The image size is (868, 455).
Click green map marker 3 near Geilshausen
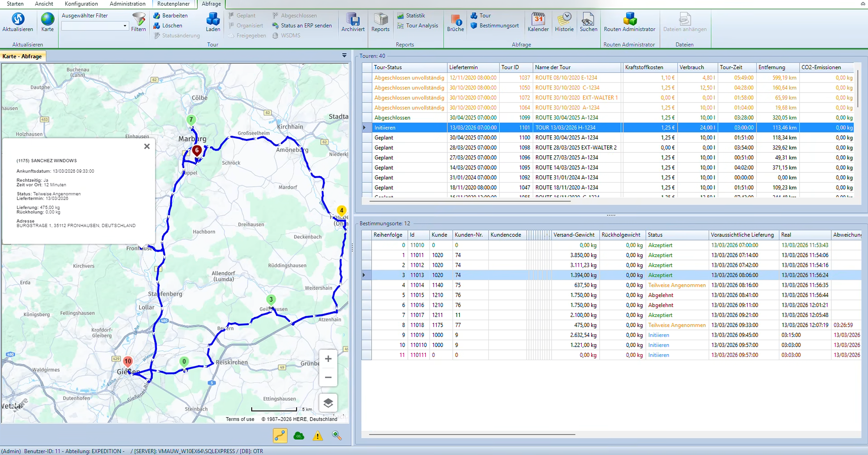point(271,300)
